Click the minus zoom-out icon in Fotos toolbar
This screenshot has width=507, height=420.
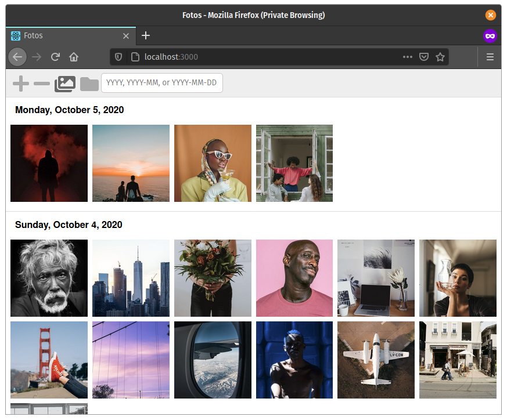[41, 84]
